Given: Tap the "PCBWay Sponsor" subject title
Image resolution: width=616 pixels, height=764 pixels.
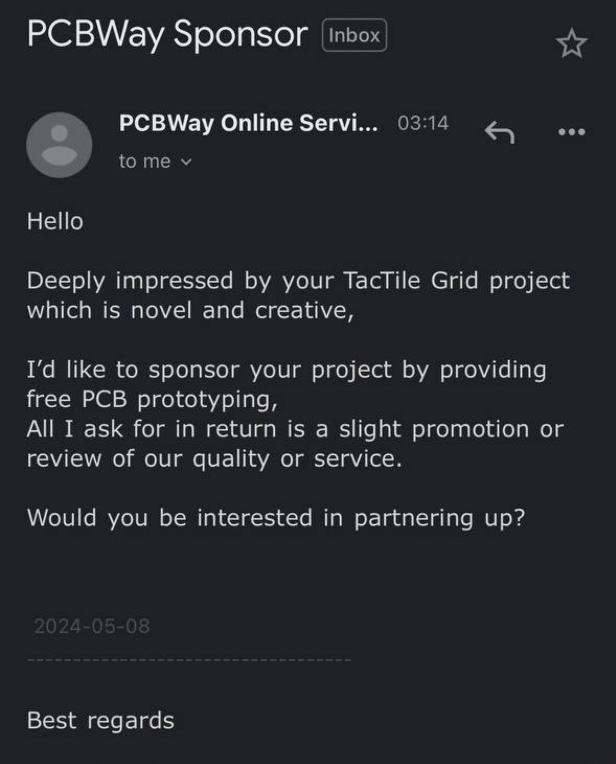Looking at the screenshot, I should pyautogui.click(x=166, y=35).
